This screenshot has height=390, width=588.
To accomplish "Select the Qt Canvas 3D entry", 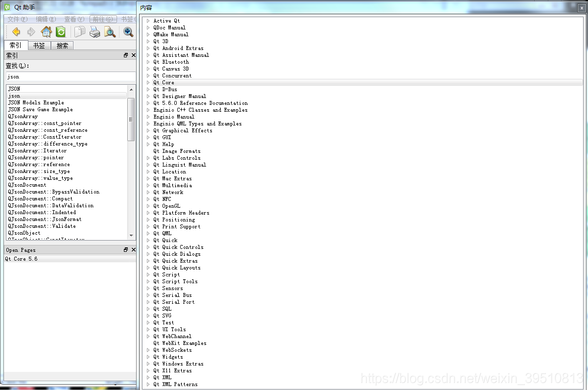I will (x=171, y=69).
